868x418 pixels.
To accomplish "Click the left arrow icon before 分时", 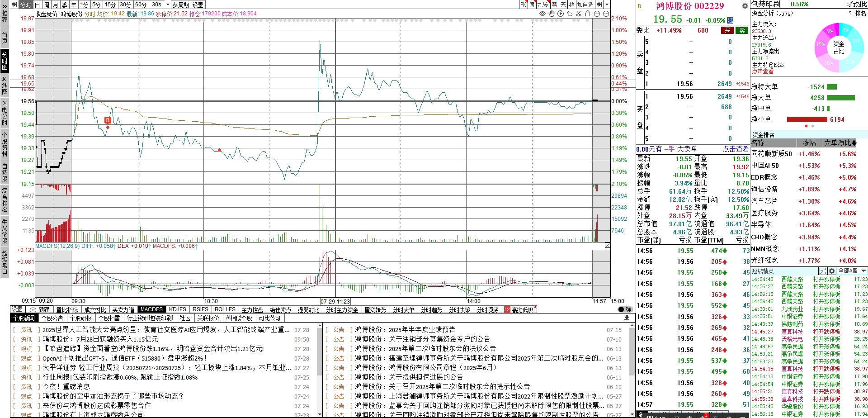I will [15, 5].
